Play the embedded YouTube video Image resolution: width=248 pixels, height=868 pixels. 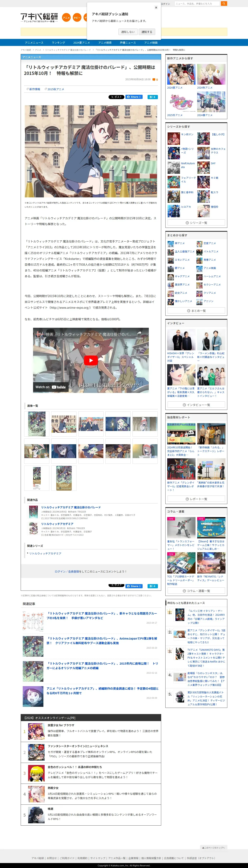pyautogui.click(x=91, y=360)
